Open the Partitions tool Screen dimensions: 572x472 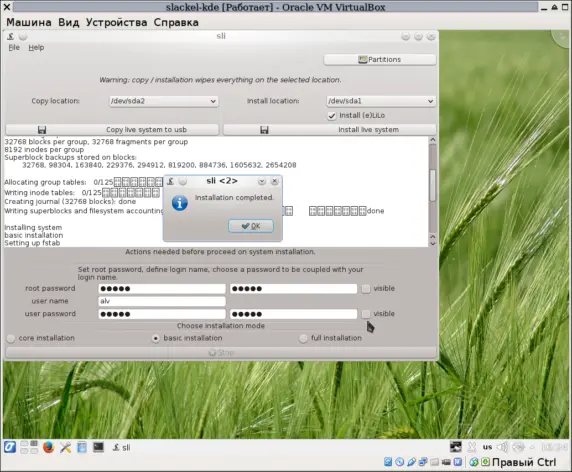tap(379, 59)
